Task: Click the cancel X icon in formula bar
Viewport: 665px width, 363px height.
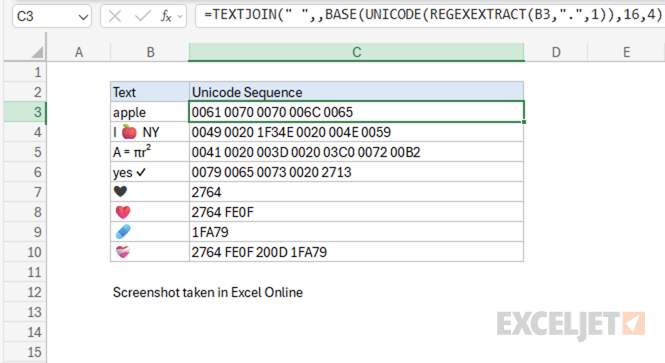Action: (x=115, y=16)
